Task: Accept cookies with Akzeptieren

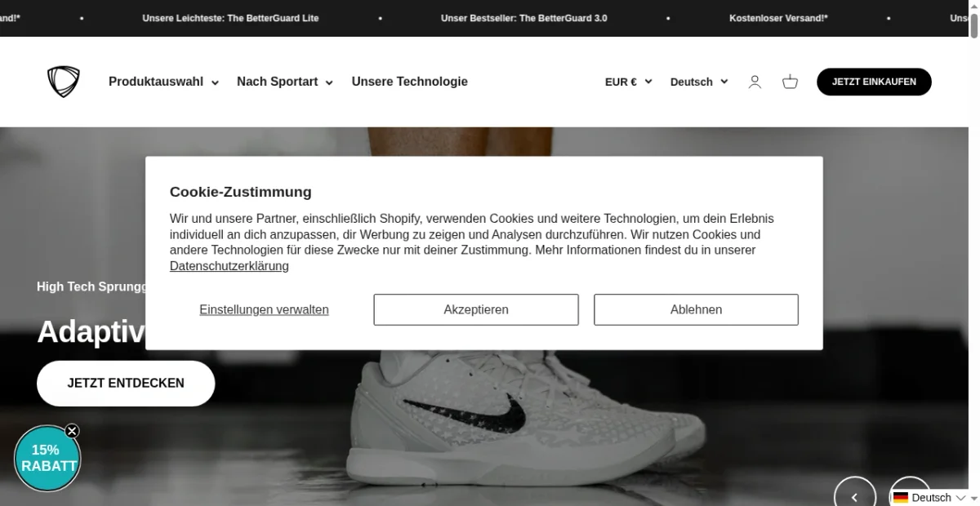Action: click(x=476, y=310)
